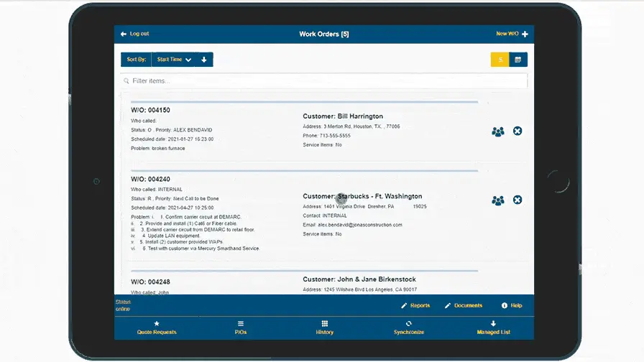The image size is (644, 362).
Task: Switch to the yellow list view
Action: [500, 60]
